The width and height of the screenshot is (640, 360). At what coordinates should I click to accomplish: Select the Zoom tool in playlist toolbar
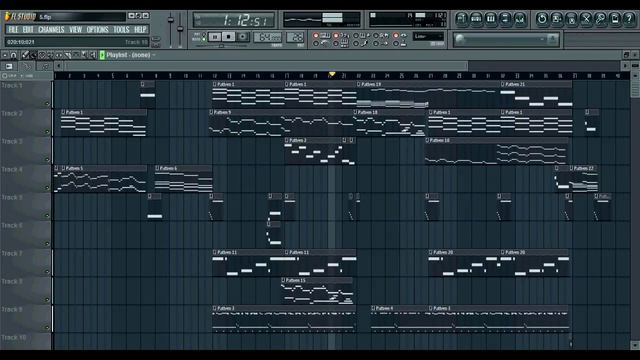point(85,55)
